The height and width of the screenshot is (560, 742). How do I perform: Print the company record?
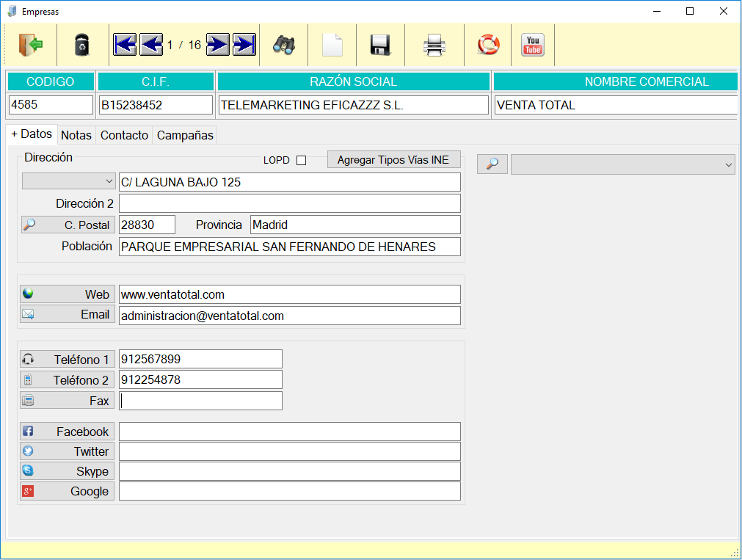pyautogui.click(x=434, y=45)
